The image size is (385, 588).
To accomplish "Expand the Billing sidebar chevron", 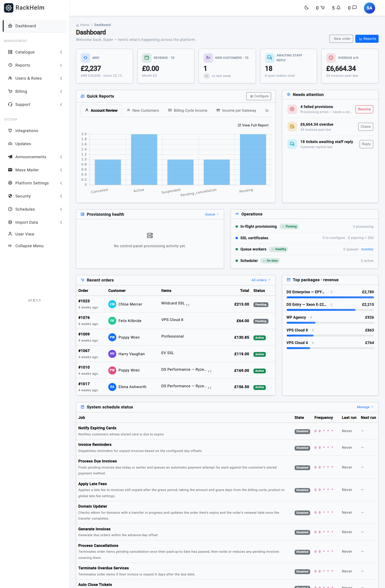I will (x=61, y=91).
